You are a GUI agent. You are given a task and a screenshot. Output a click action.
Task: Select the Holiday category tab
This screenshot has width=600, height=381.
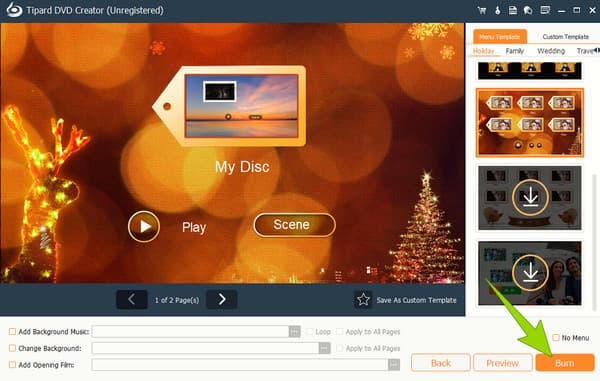pos(483,51)
